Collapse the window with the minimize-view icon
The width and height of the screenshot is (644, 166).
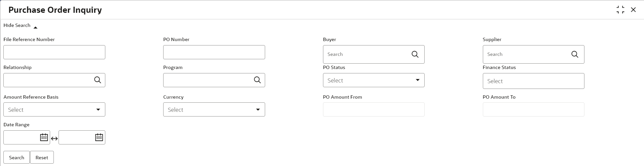pyautogui.click(x=620, y=10)
